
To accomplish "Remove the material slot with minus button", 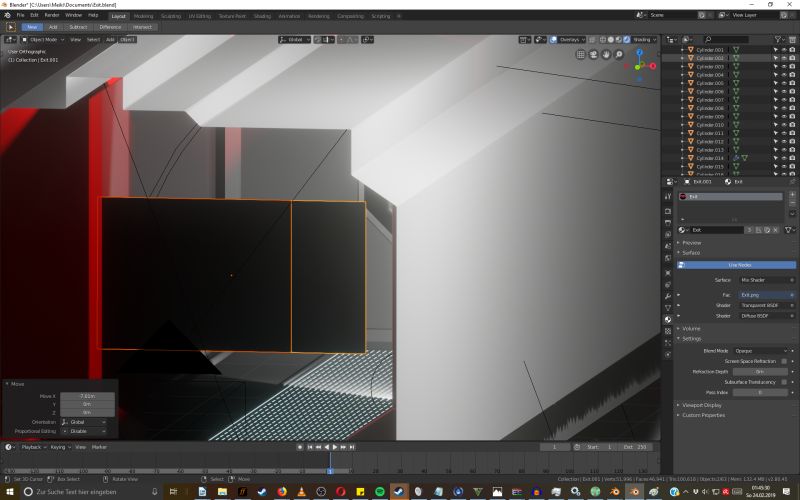I will pos(792,203).
